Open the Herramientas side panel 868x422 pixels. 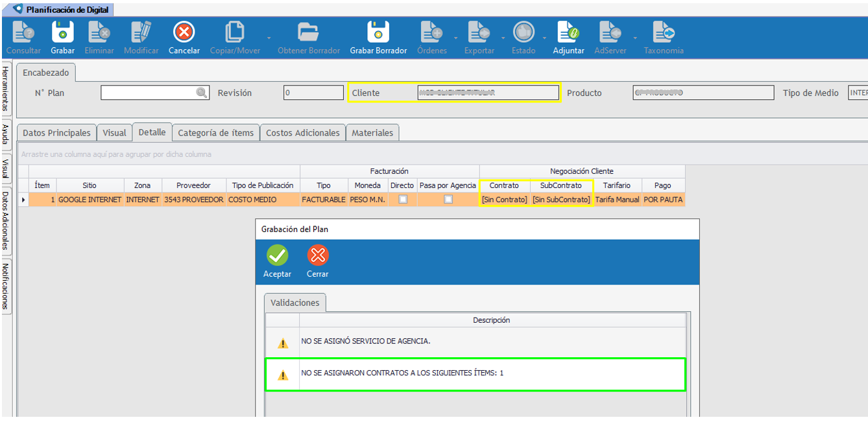tap(6, 88)
